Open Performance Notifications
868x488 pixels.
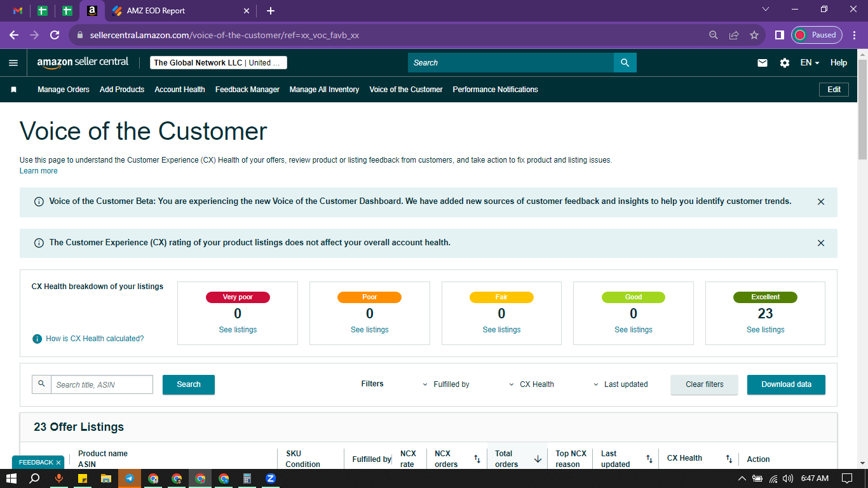495,90
